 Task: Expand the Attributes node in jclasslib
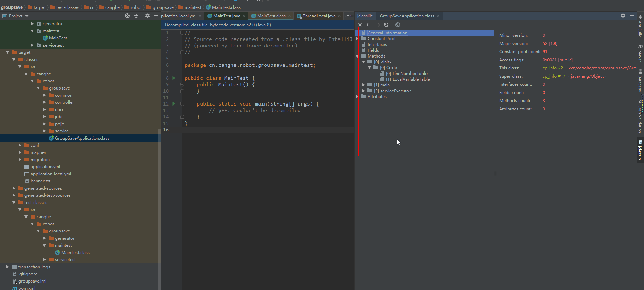(357, 97)
